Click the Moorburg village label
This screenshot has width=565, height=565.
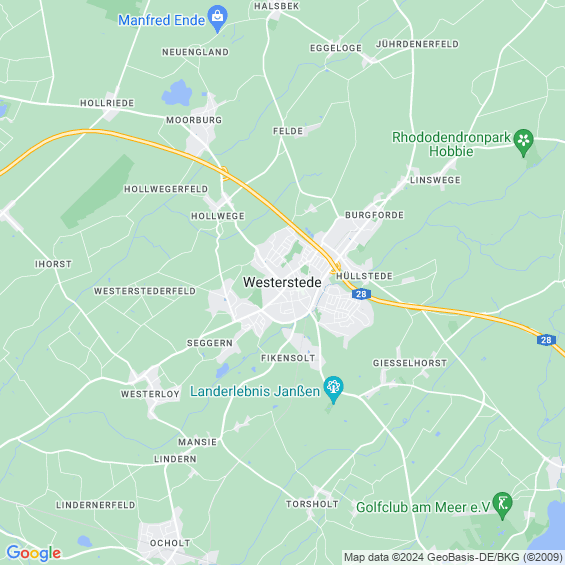(x=194, y=120)
